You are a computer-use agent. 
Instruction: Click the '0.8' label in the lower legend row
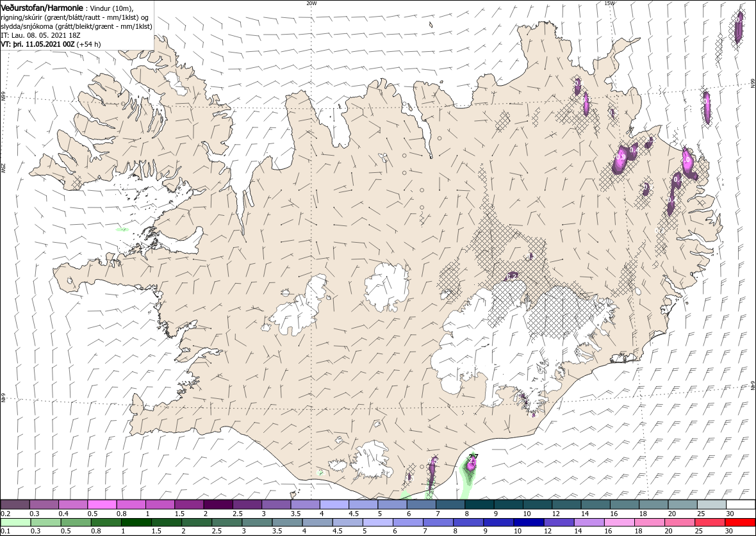[95, 531]
